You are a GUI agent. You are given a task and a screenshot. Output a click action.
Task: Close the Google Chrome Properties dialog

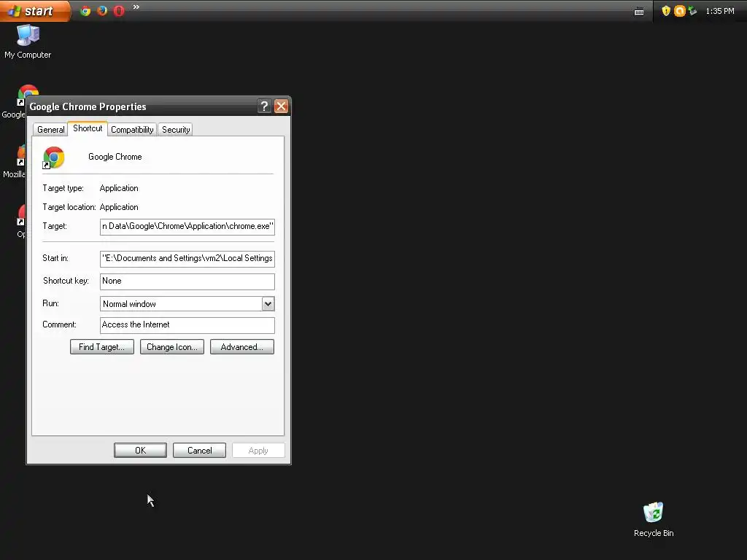[281, 106]
